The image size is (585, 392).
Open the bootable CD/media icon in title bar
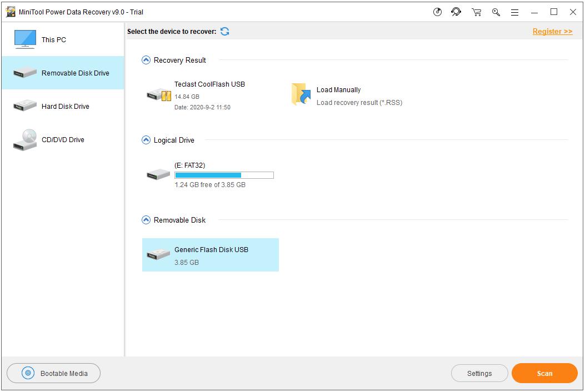tap(437, 12)
